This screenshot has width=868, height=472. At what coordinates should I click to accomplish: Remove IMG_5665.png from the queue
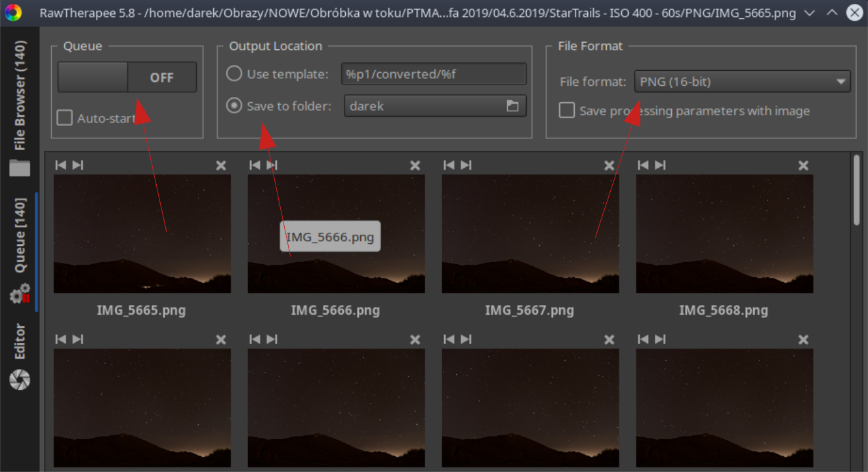[221, 166]
